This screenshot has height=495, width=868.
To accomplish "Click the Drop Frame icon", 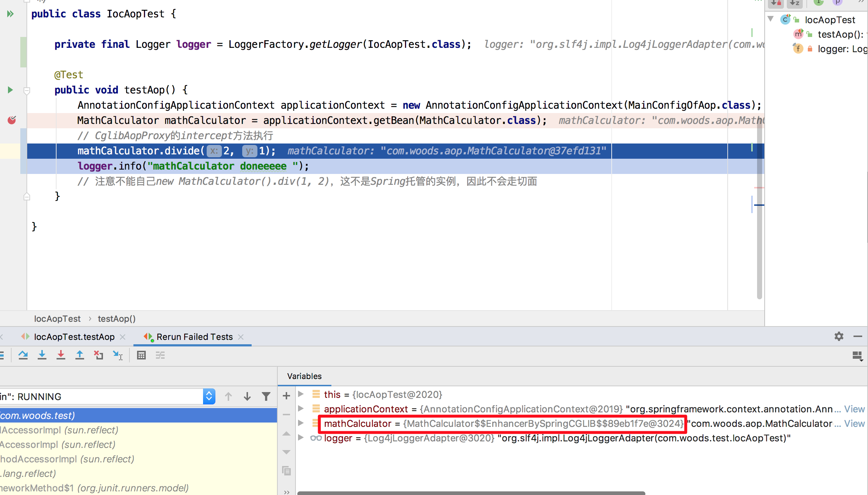I will [99, 355].
